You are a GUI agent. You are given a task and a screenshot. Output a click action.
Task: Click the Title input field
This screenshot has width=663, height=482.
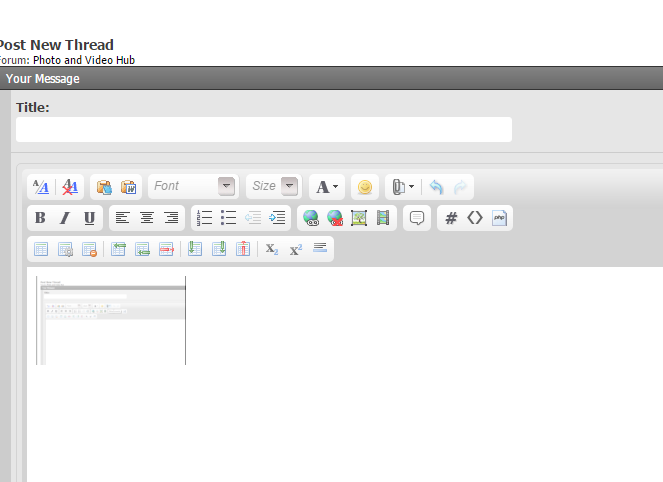tap(264, 130)
